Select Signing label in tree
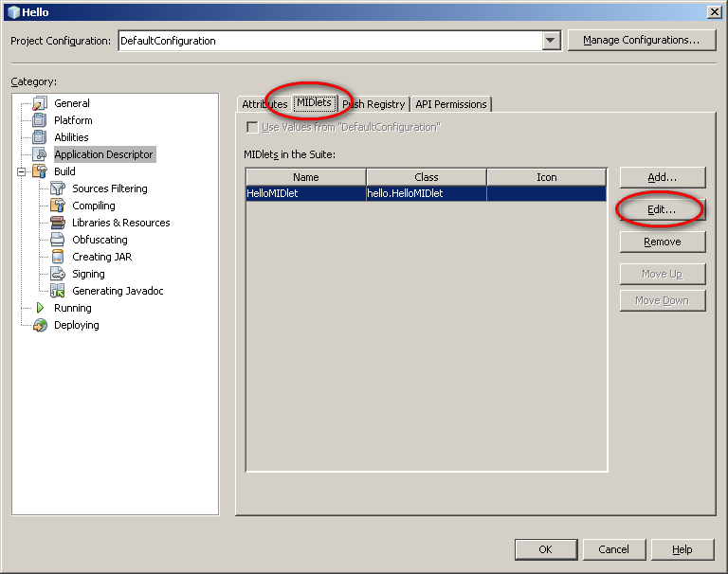The width and height of the screenshot is (728, 574). (x=89, y=274)
